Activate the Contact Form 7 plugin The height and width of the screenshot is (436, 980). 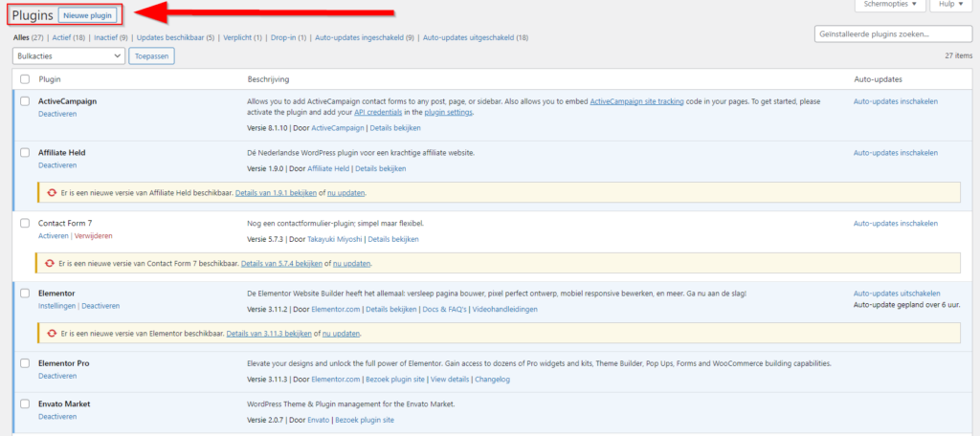coord(53,235)
